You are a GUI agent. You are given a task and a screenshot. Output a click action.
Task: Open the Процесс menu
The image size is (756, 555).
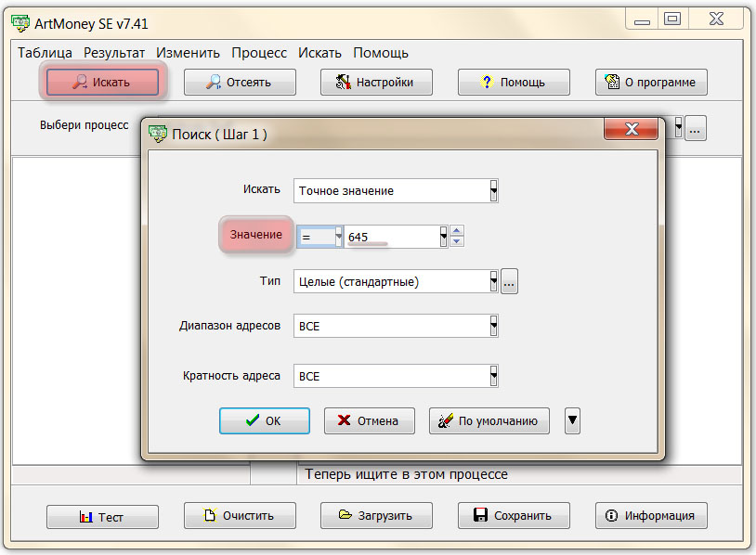(259, 53)
